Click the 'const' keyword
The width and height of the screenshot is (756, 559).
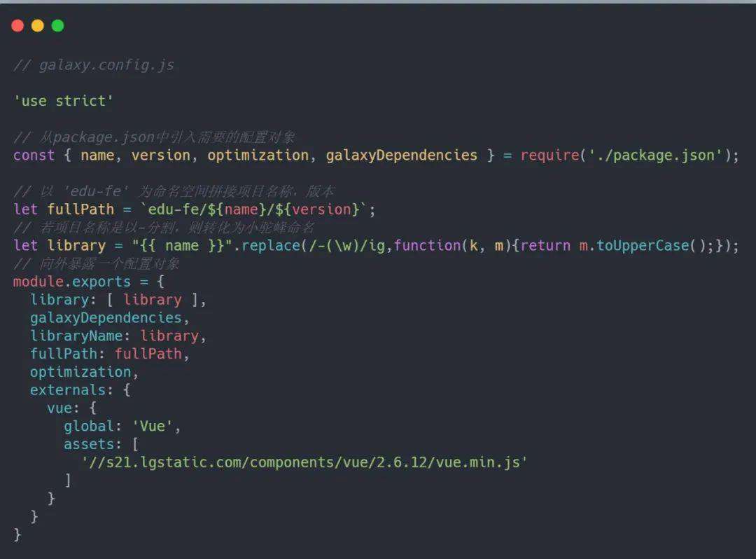coord(34,156)
